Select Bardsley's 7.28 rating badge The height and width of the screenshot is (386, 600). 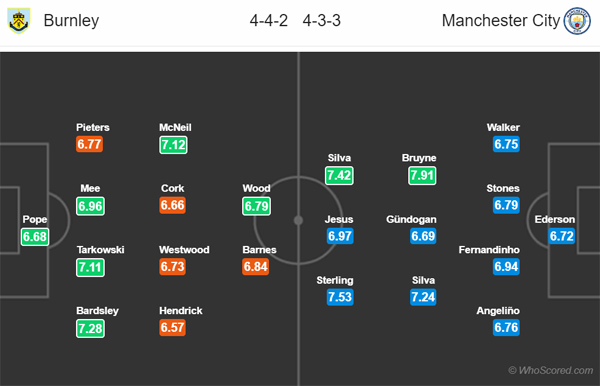pyautogui.click(x=90, y=328)
